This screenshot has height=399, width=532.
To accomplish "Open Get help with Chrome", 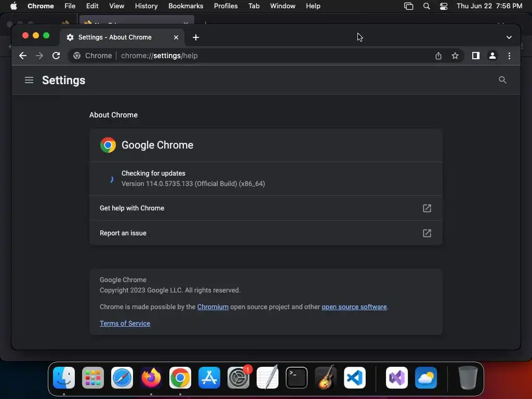I will point(266,208).
